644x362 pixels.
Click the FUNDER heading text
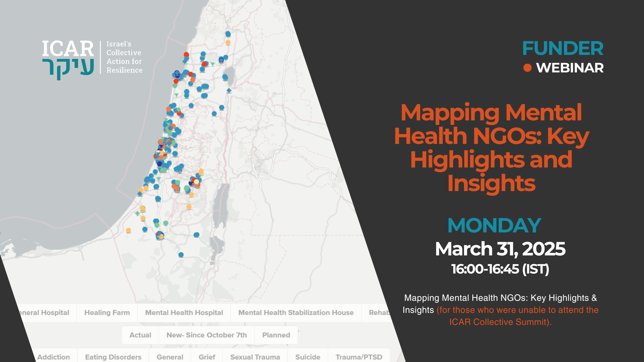tap(563, 48)
